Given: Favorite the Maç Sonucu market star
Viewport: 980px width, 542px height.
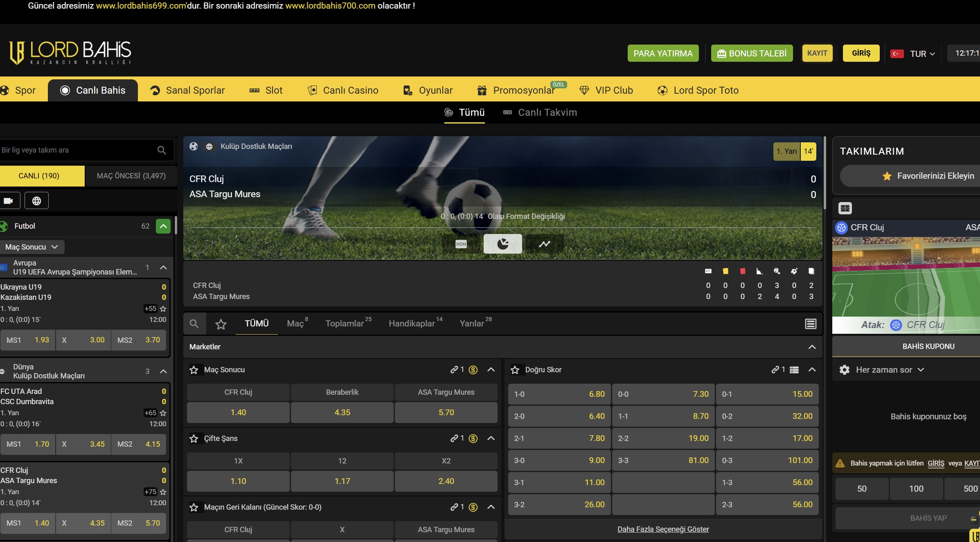Looking at the screenshot, I should 194,370.
